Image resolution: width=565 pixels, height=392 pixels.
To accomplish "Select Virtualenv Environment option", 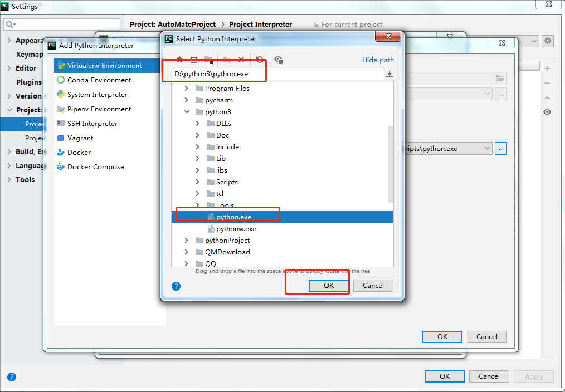I will pyautogui.click(x=108, y=66).
